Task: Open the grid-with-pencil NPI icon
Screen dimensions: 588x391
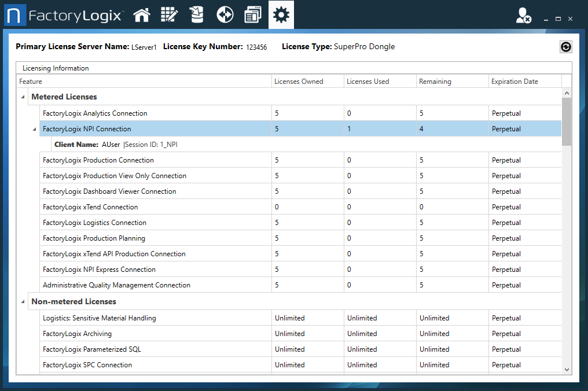Action: pos(169,15)
